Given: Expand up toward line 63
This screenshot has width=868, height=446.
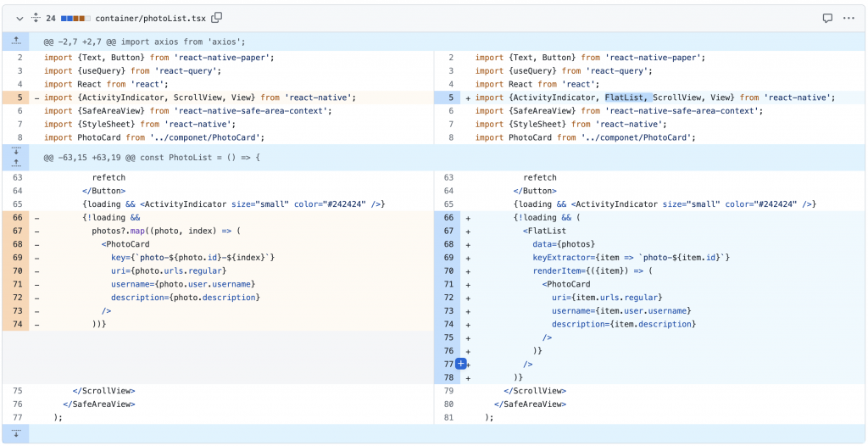Looking at the screenshot, I should 16,163.
